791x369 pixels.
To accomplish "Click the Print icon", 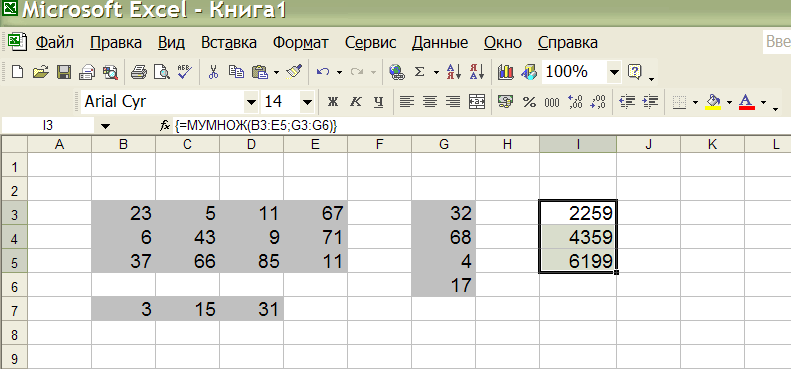I will coord(138,72).
